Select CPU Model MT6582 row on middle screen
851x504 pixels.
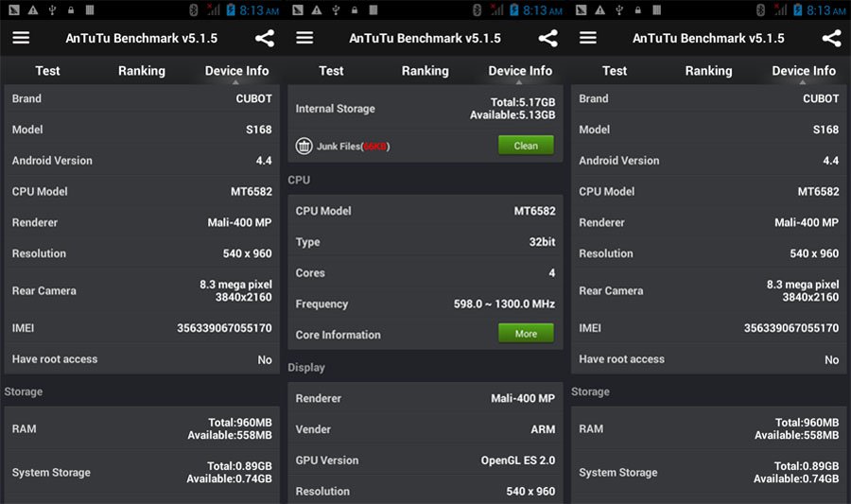[x=425, y=211]
